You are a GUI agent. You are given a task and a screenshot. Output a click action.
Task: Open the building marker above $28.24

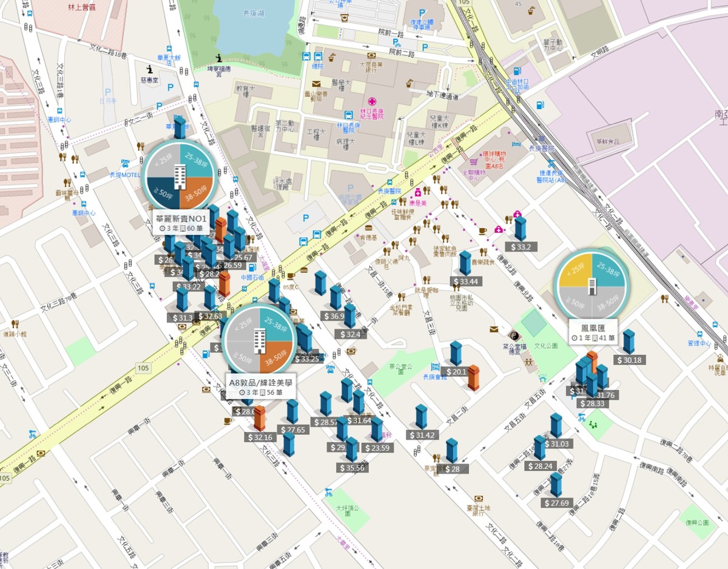539,448
